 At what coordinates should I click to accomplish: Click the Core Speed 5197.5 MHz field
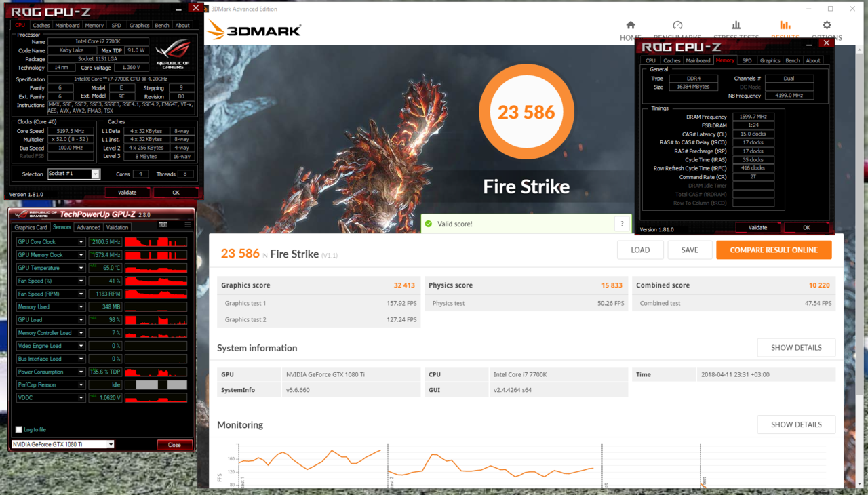point(71,131)
